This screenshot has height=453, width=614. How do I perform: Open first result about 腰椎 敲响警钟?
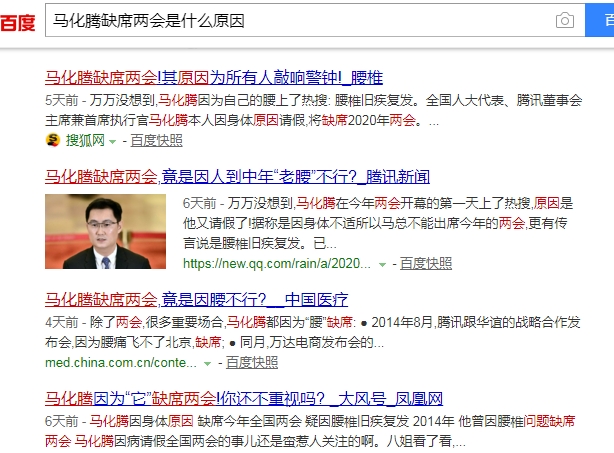[x=214, y=78]
